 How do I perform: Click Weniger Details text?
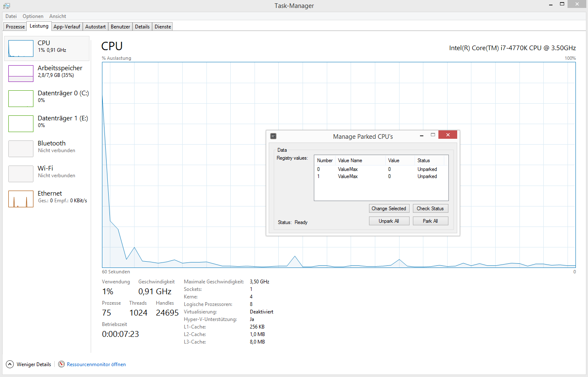(x=34, y=364)
